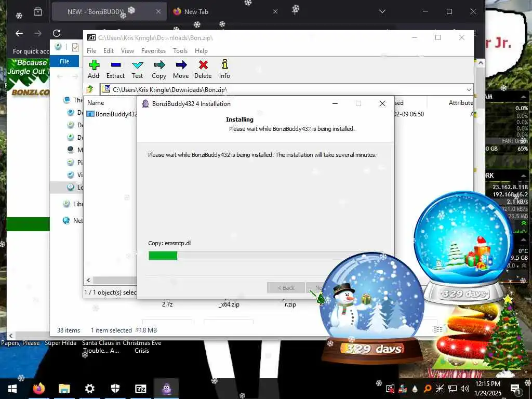Open Settings gear on the taskbar

pyautogui.click(x=89, y=389)
